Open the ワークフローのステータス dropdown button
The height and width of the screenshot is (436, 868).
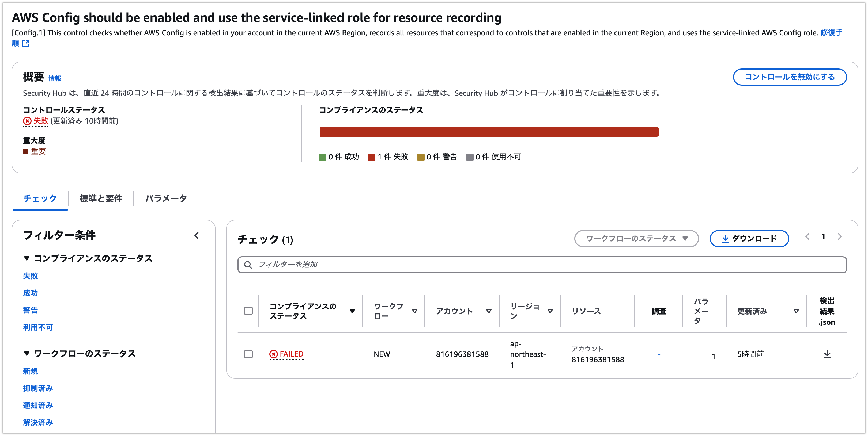[x=636, y=239]
